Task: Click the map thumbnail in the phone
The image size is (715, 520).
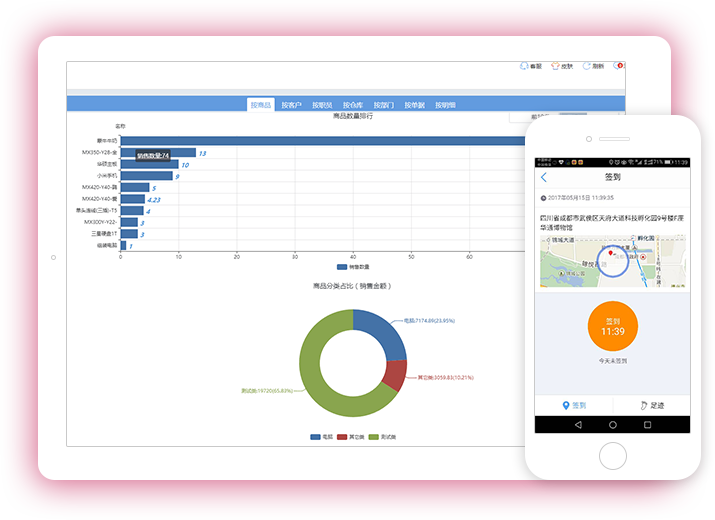Action: [x=612, y=262]
